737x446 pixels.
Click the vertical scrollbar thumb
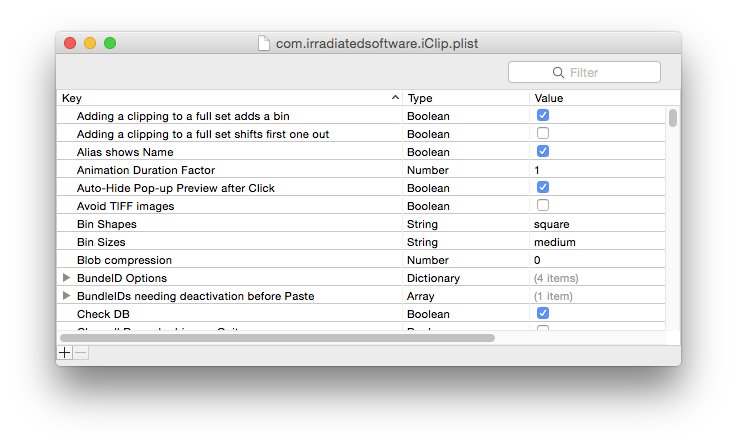(673, 118)
